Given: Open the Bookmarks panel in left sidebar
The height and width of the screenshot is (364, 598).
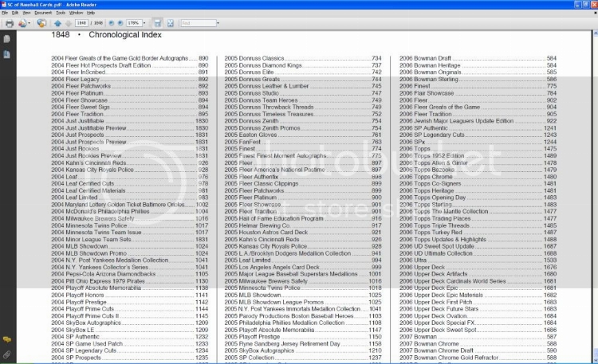Looking at the screenshot, I should (7, 54).
